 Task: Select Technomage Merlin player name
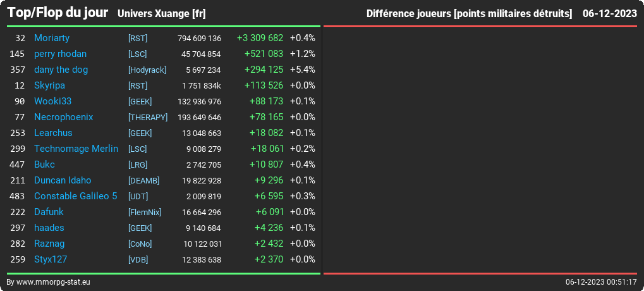76,149
